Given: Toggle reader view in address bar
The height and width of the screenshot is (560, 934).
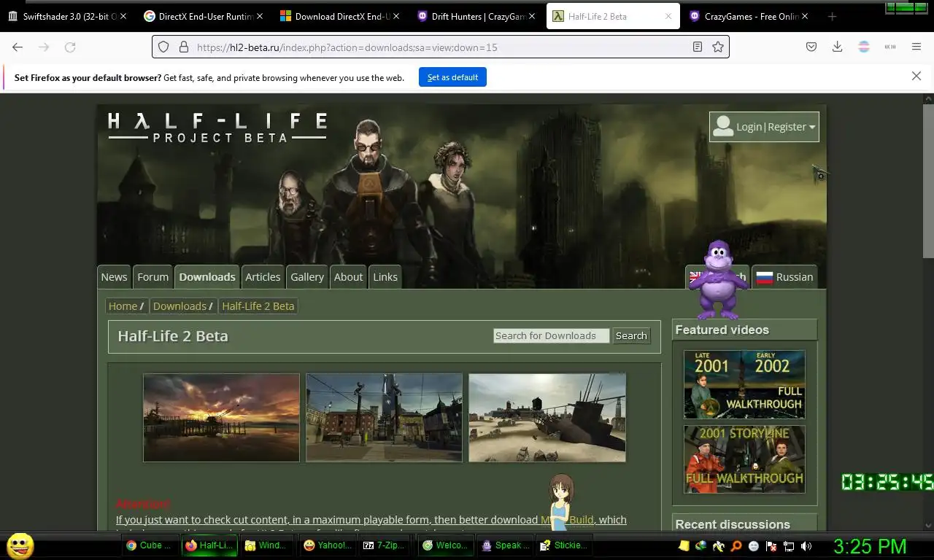Looking at the screenshot, I should click(698, 47).
